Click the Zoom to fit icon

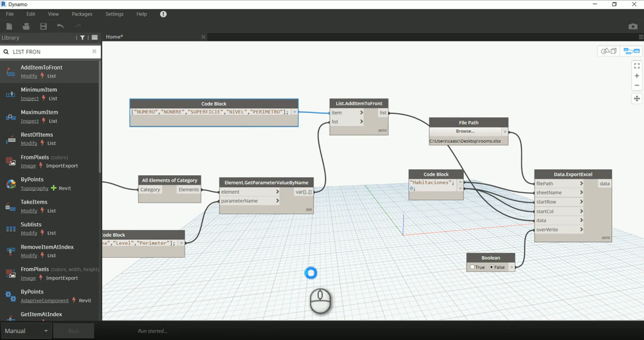(x=637, y=66)
